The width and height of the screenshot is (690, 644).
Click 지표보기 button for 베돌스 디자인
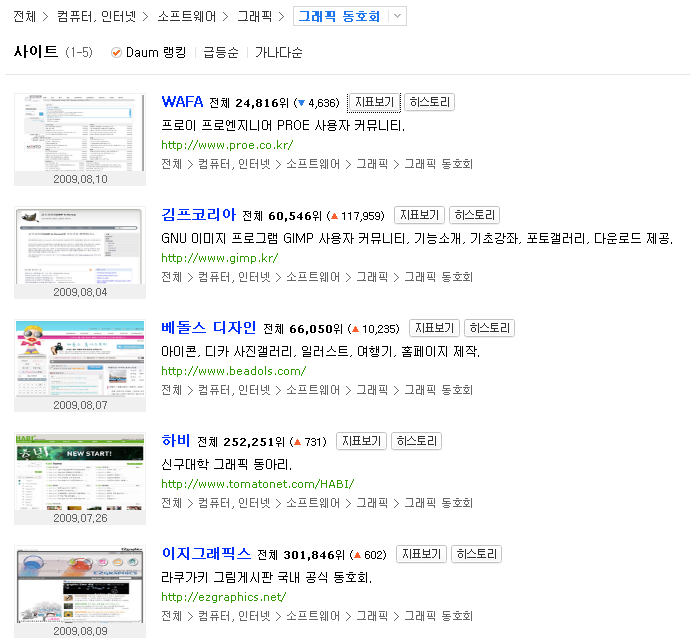coord(434,328)
